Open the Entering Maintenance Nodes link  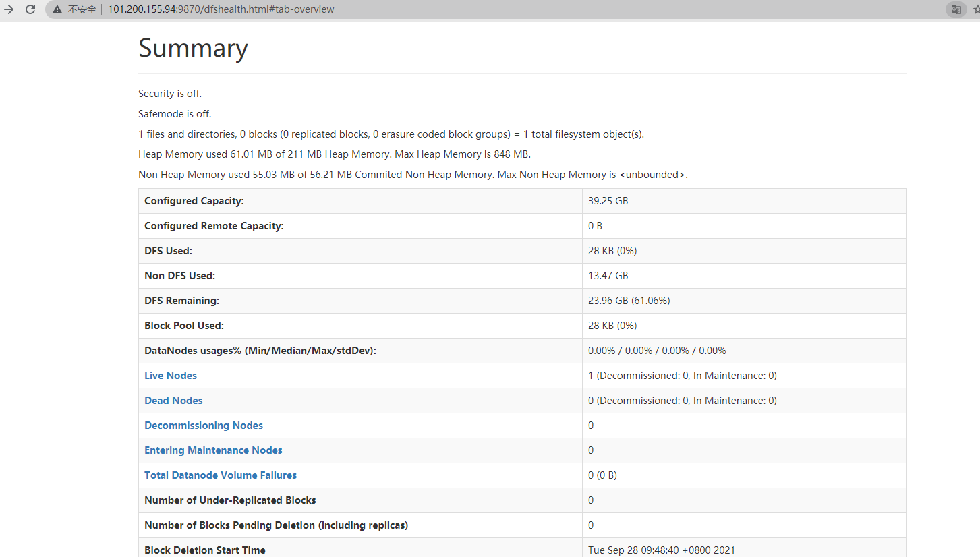[x=213, y=450]
